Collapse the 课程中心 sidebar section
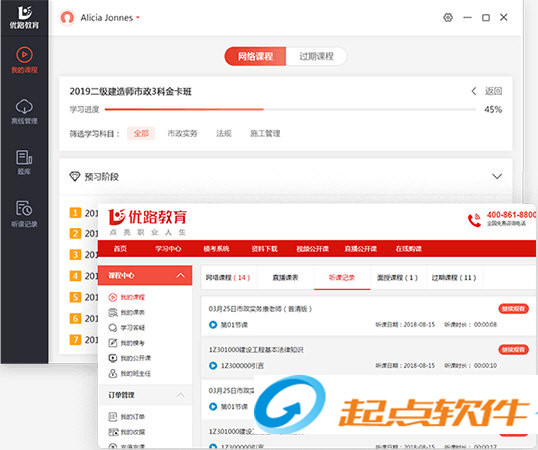The image size is (538, 450). coord(180,275)
